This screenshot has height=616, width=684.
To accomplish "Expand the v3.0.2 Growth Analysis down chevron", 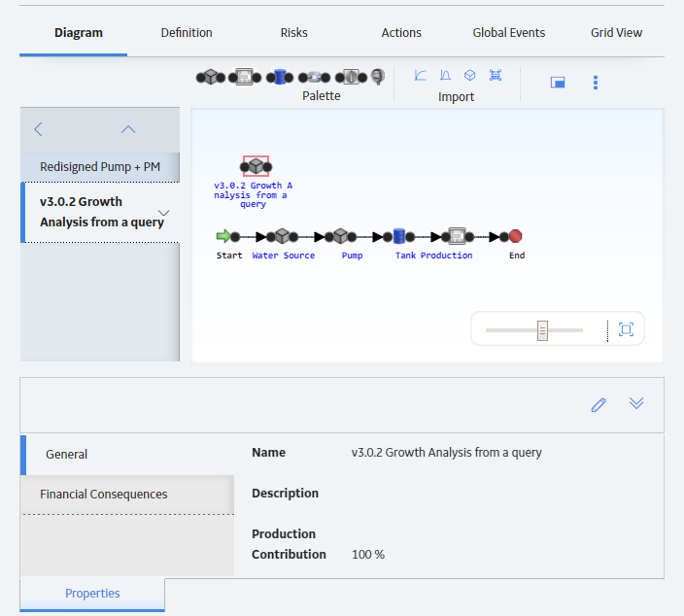I will coord(163,213).
